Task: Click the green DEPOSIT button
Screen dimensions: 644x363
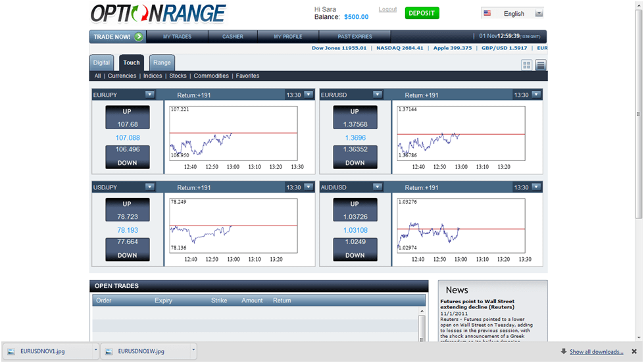Action: [422, 13]
